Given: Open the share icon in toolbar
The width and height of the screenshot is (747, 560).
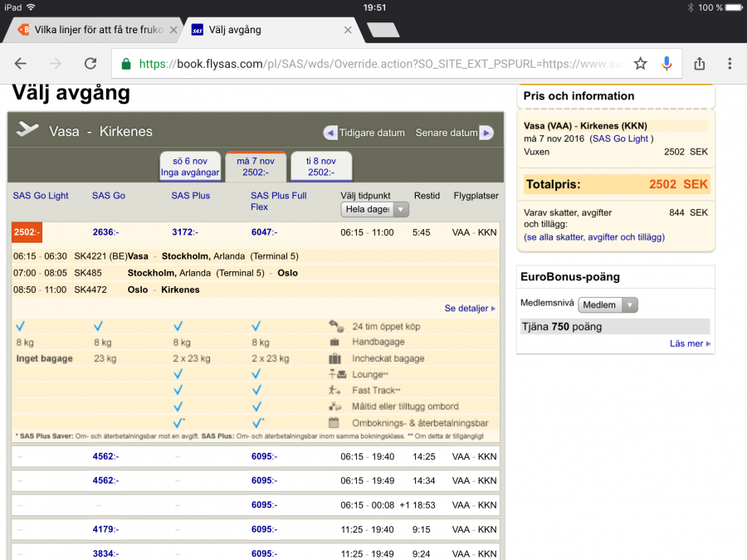Looking at the screenshot, I should click(x=700, y=63).
